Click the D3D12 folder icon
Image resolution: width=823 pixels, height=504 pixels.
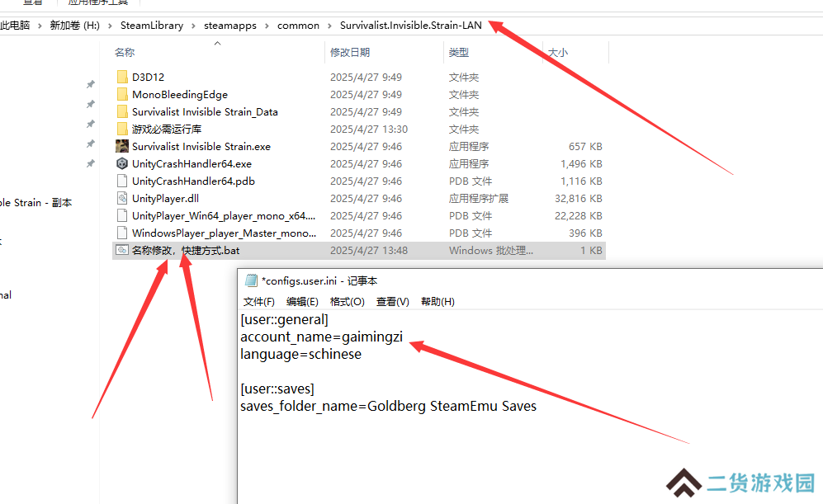(122, 77)
